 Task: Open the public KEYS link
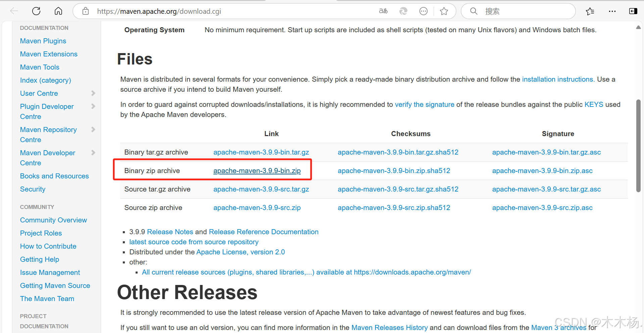(x=594, y=105)
